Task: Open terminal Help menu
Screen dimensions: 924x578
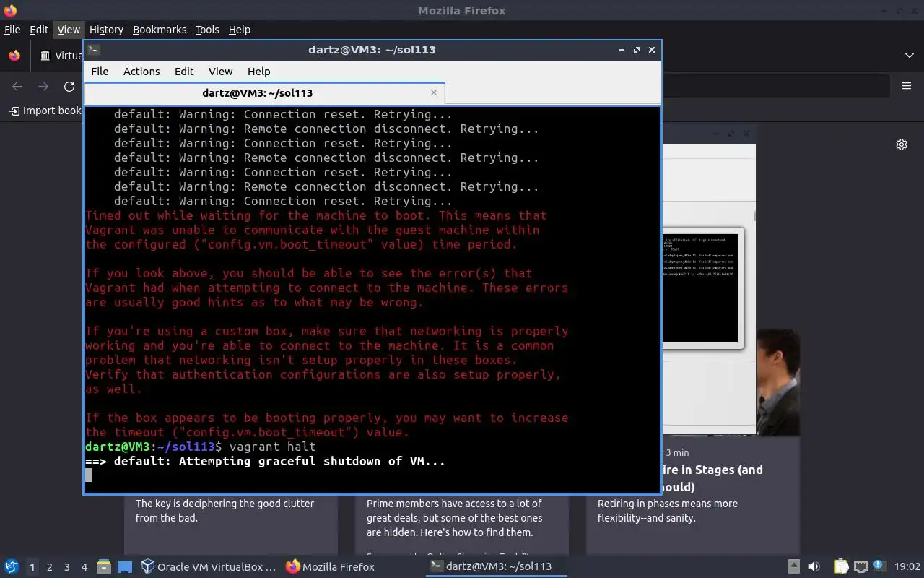Action: click(x=258, y=71)
